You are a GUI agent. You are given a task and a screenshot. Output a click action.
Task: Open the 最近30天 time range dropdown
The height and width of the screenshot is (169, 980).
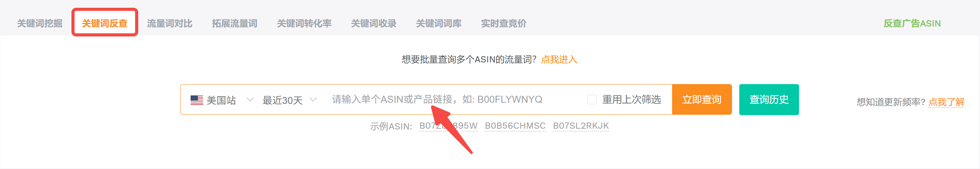290,100
